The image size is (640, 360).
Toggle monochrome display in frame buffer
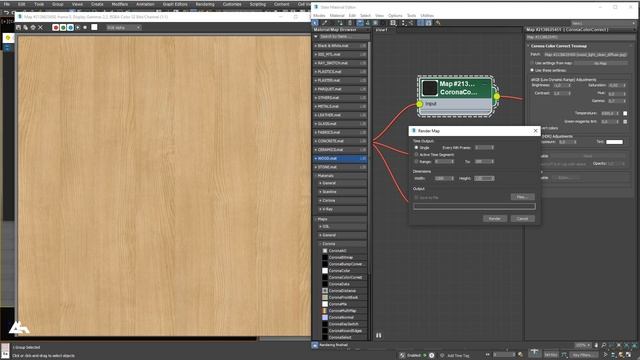(x=85, y=27)
